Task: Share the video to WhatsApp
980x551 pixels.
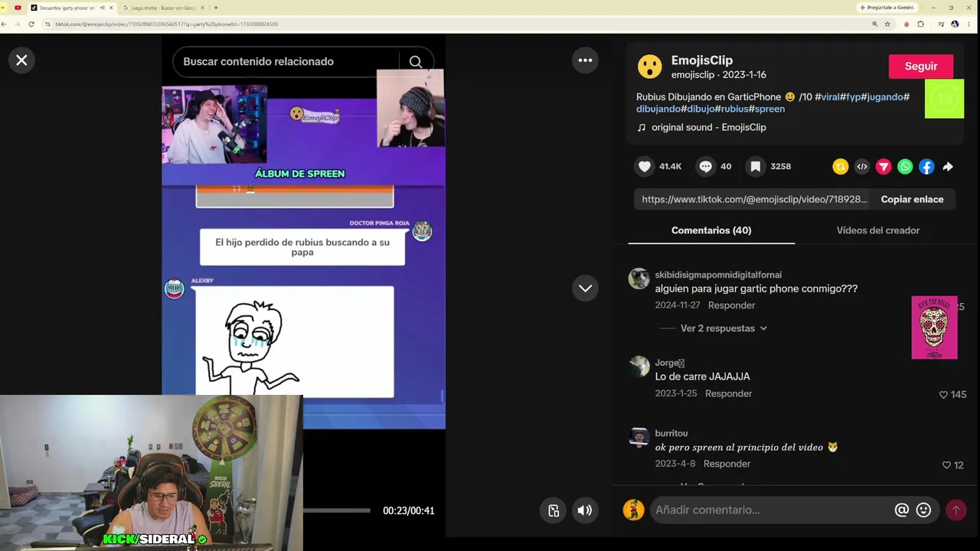Action: coord(905,166)
